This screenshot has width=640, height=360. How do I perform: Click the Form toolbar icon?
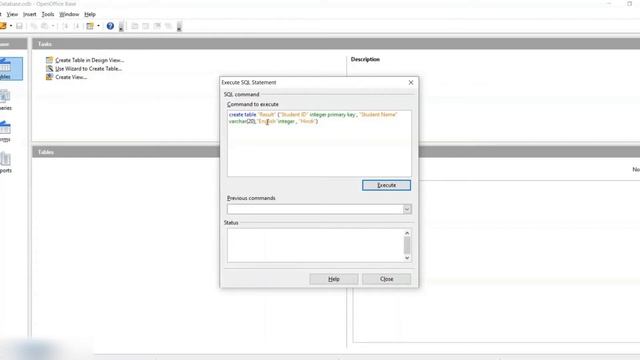[90, 26]
